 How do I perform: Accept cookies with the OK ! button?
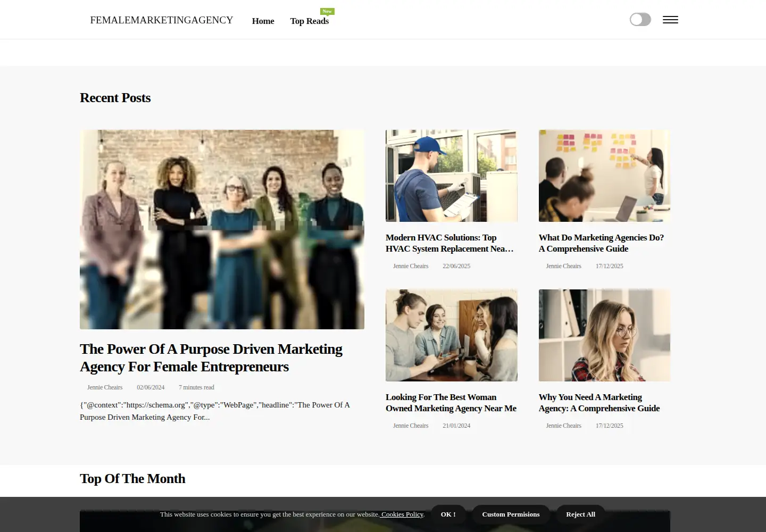click(x=448, y=514)
